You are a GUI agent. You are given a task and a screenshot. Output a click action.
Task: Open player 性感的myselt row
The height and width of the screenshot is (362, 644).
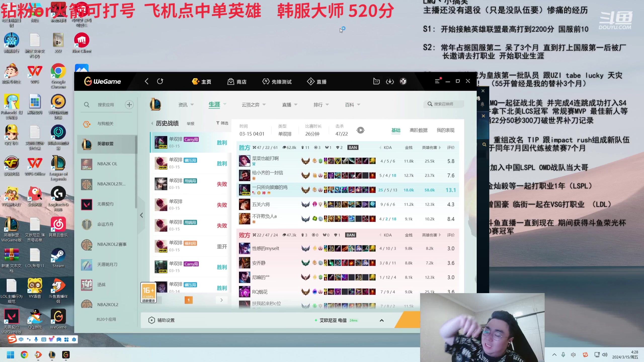coord(348,248)
